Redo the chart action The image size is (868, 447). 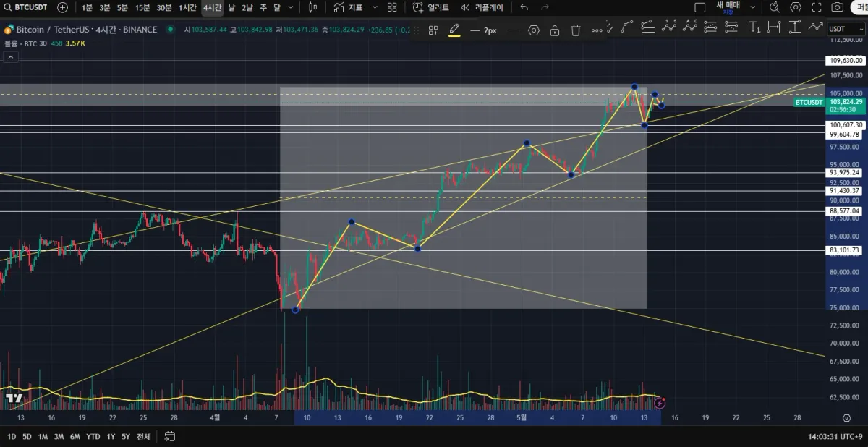544,7
